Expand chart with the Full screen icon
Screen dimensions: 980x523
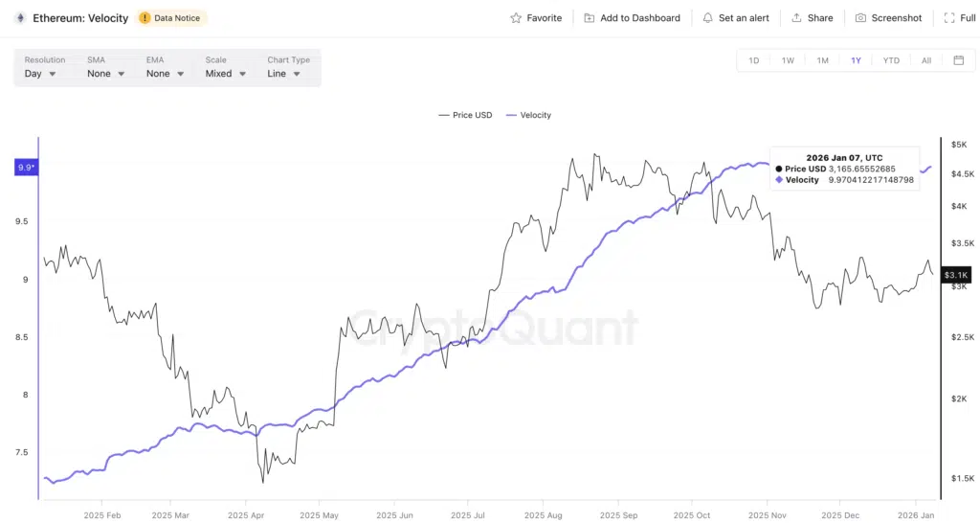(947, 18)
